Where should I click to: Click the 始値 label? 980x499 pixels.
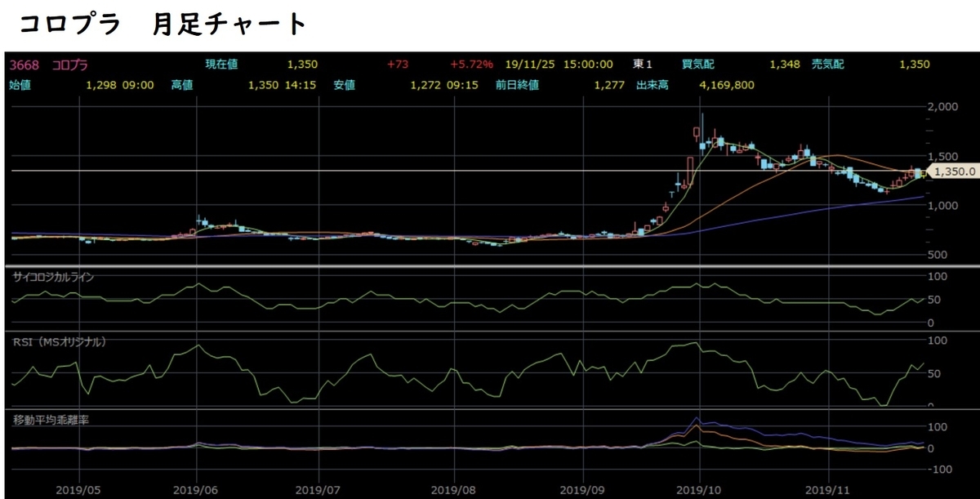click(20, 84)
